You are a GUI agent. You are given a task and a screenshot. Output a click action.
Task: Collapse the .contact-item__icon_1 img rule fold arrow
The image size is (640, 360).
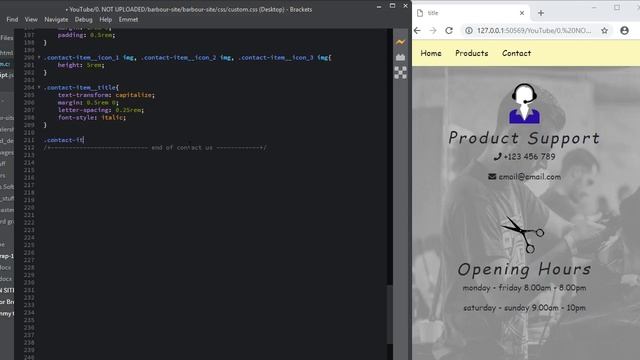tap(39, 58)
